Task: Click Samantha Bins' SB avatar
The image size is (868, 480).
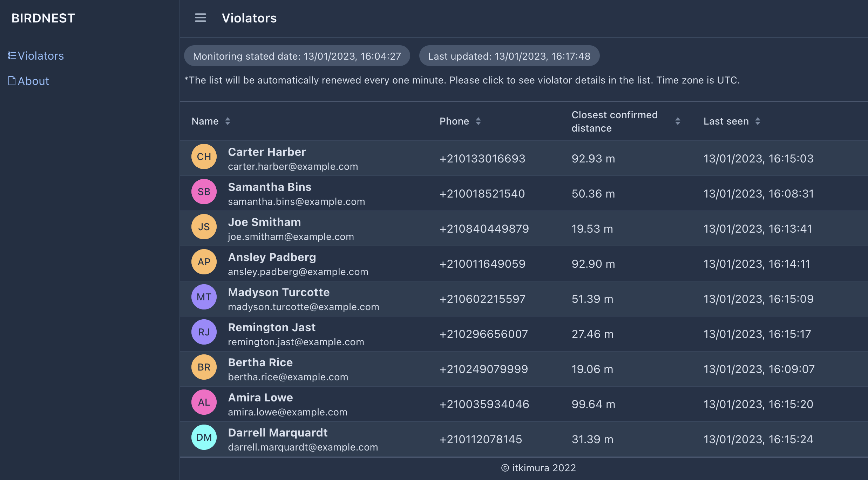Action: [x=204, y=192]
